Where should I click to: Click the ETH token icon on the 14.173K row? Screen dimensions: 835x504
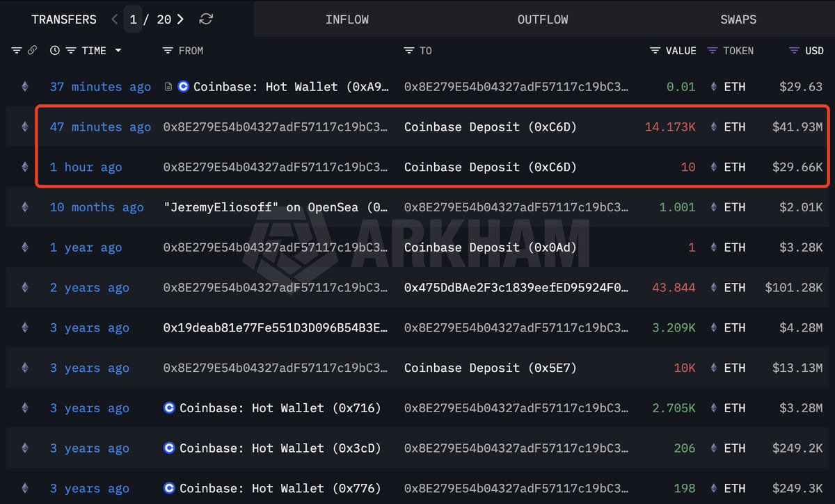tap(713, 127)
